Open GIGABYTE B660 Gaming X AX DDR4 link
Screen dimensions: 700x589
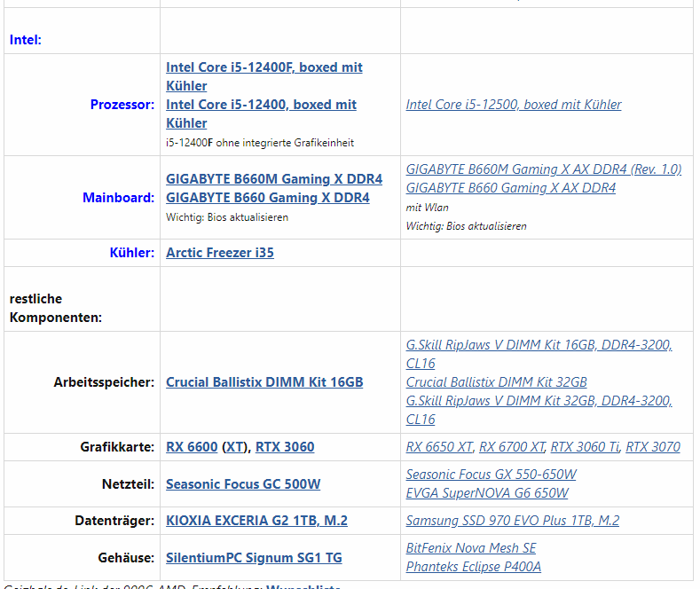[x=511, y=188]
